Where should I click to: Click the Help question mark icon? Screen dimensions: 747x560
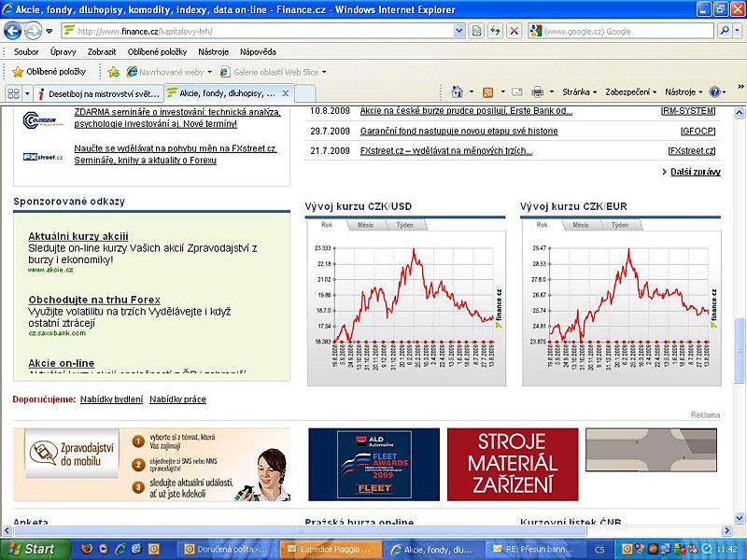click(x=714, y=91)
